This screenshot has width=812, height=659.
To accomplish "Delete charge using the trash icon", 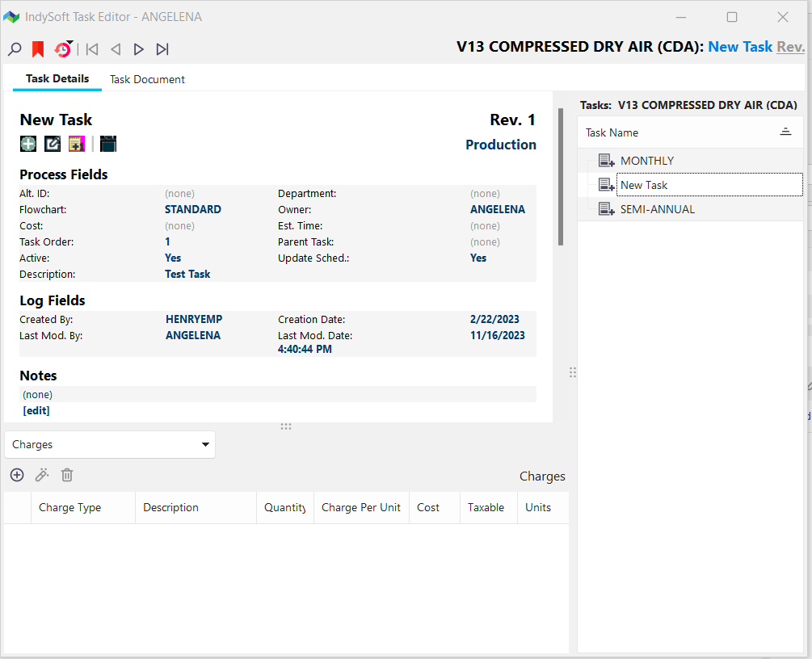I will [67, 475].
